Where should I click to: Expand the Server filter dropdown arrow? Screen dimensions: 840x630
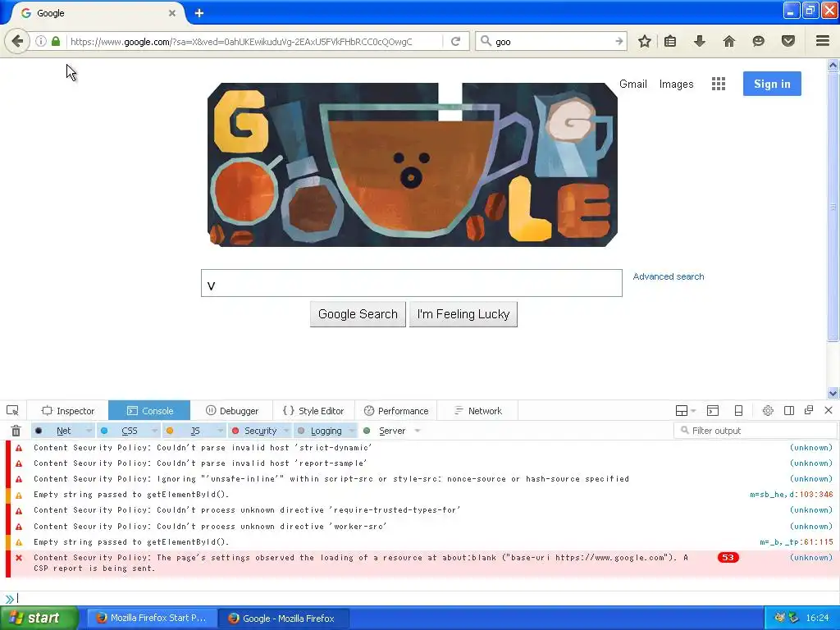coord(418,431)
